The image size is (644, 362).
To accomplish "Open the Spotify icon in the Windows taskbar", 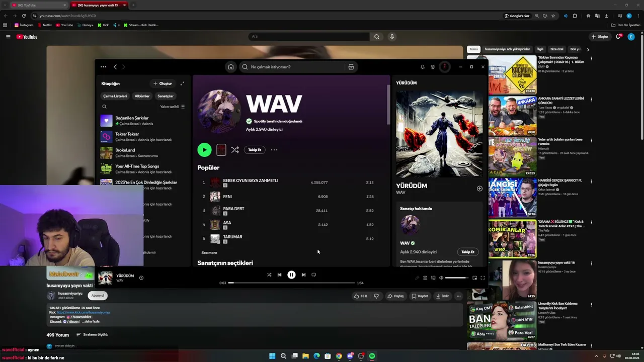I will click(372, 356).
